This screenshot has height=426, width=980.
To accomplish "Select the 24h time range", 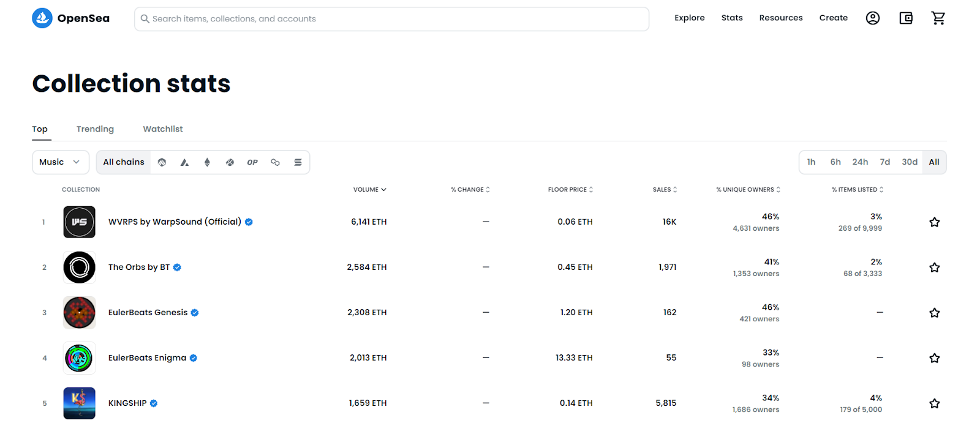I will point(860,162).
